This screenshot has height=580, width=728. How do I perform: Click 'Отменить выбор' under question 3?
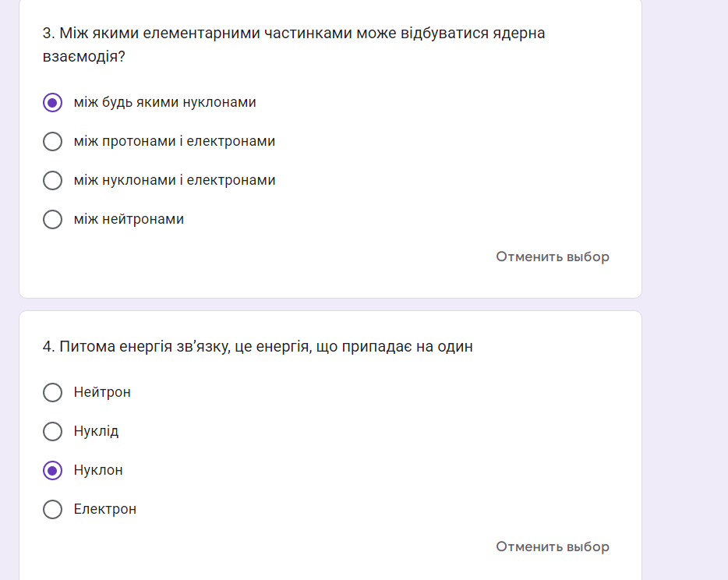point(553,256)
